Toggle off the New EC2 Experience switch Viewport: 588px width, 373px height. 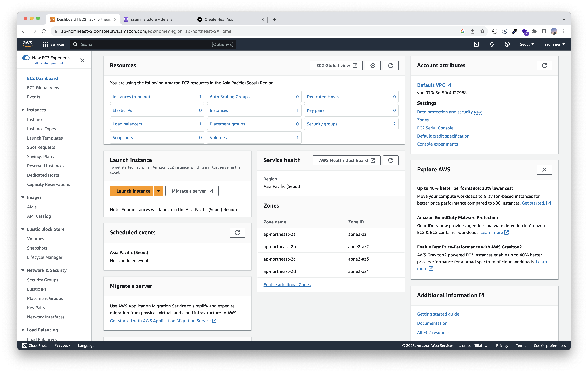point(26,58)
